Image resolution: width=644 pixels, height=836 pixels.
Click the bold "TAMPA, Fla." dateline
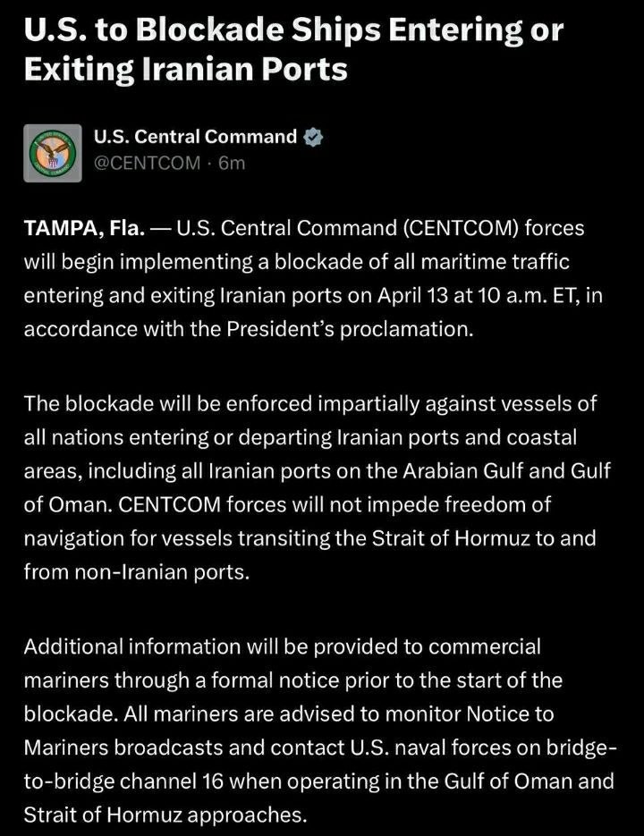(83, 228)
